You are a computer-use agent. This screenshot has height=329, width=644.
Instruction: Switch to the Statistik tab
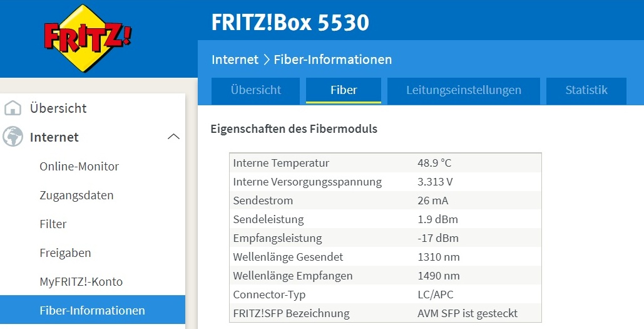[586, 90]
